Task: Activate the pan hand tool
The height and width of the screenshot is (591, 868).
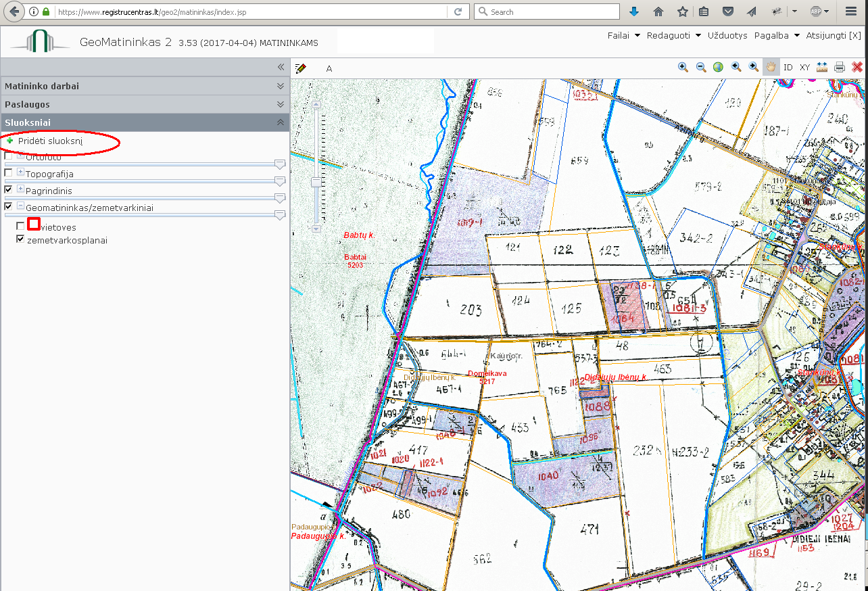Action: pyautogui.click(x=771, y=67)
